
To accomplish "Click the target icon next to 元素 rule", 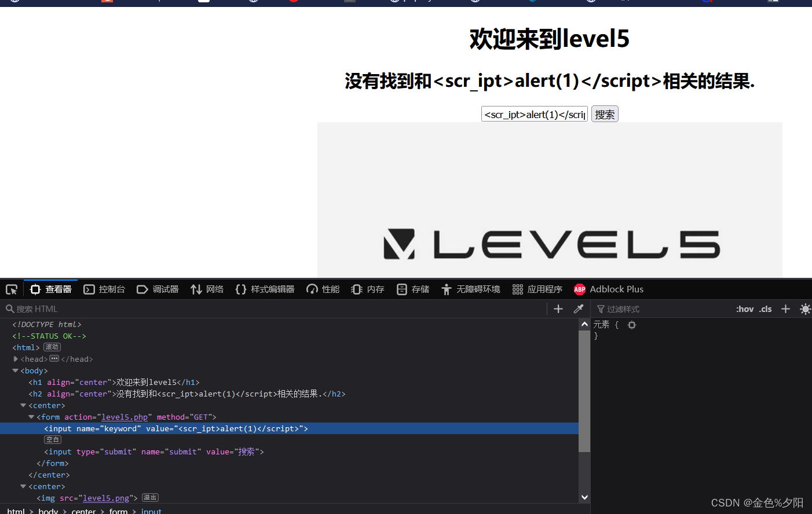I will [x=632, y=325].
